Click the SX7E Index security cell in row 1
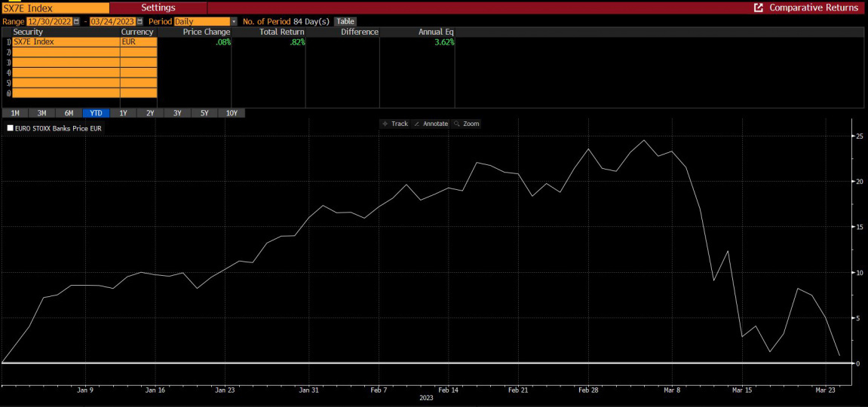This screenshot has width=868, height=407. coord(66,42)
